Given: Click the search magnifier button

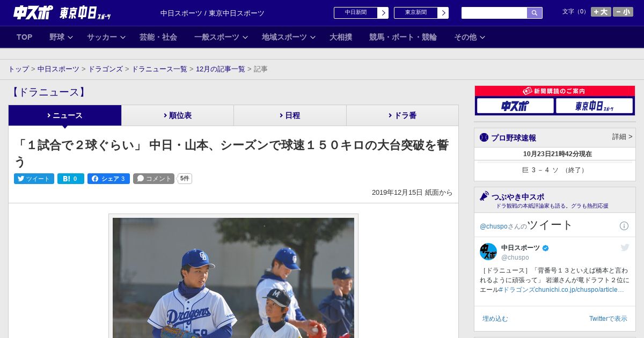Looking at the screenshot, I should tap(535, 13).
